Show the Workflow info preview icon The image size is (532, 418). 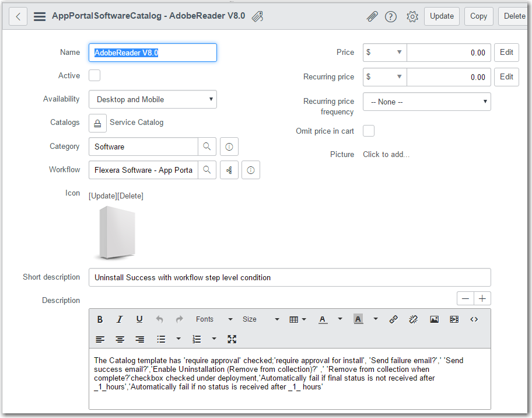[x=251, y=170]
